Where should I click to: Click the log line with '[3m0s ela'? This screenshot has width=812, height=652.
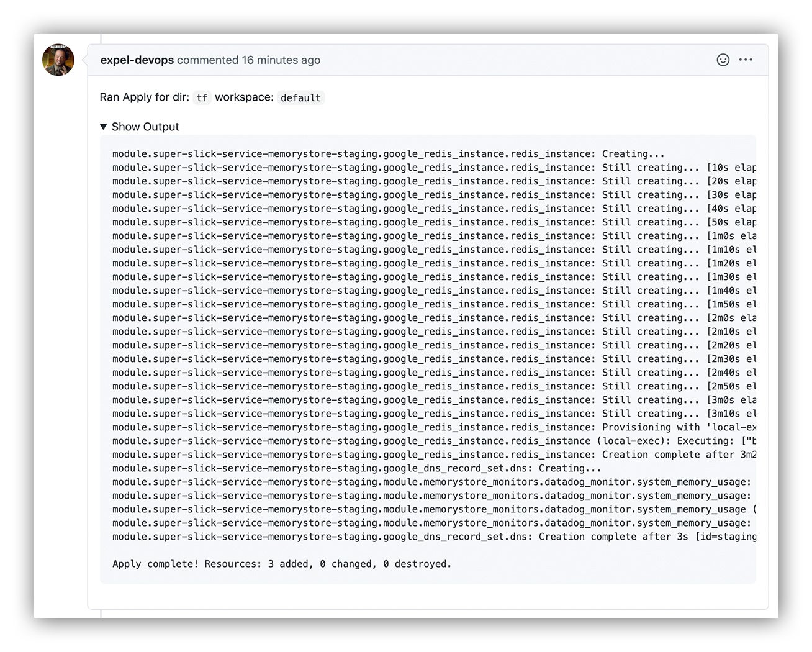tap(434, 400)
